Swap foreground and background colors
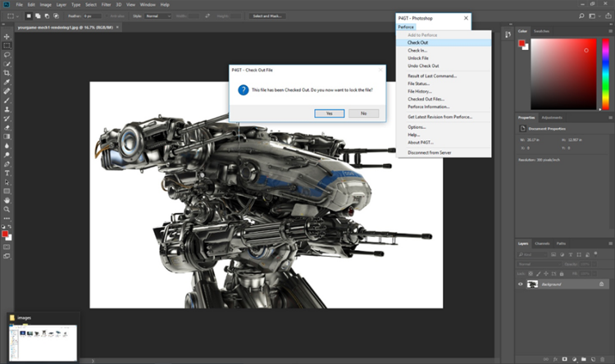 [10, 227]
